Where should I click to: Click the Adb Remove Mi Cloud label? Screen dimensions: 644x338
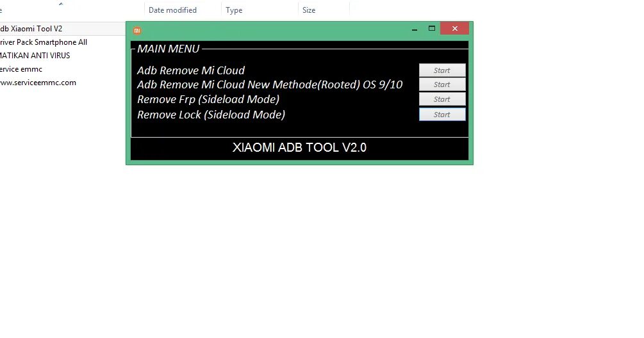coord(191,70)
